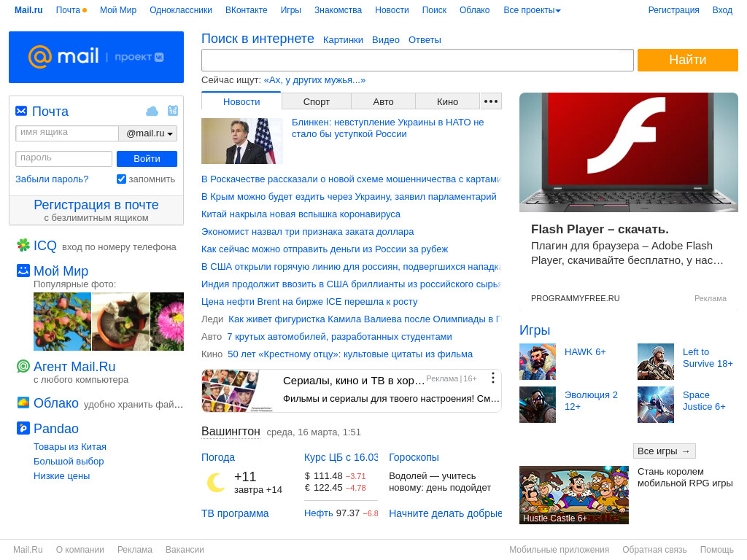
Task: Open Ответы search link
Action: click(x=425, y=40)
